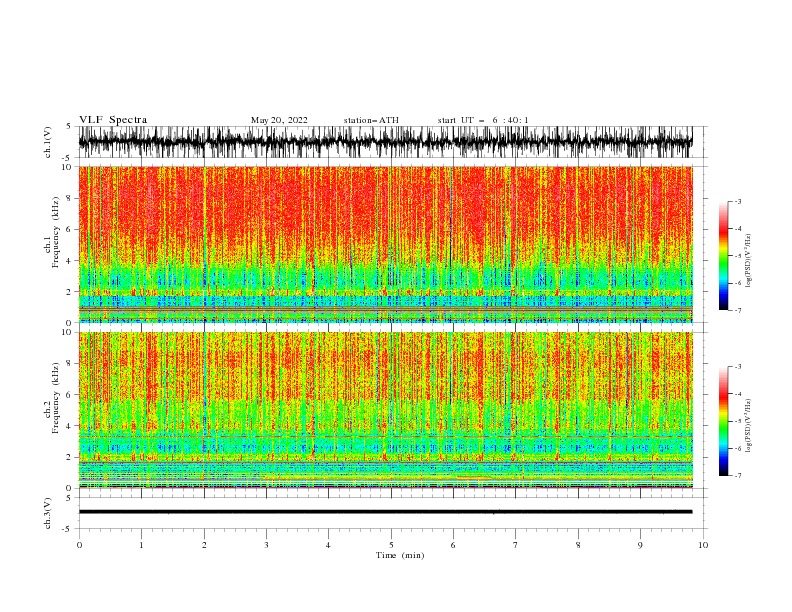
Task: Click the "10" frequency tick on ch.2 spectrogram
Action: click(68, 332)
